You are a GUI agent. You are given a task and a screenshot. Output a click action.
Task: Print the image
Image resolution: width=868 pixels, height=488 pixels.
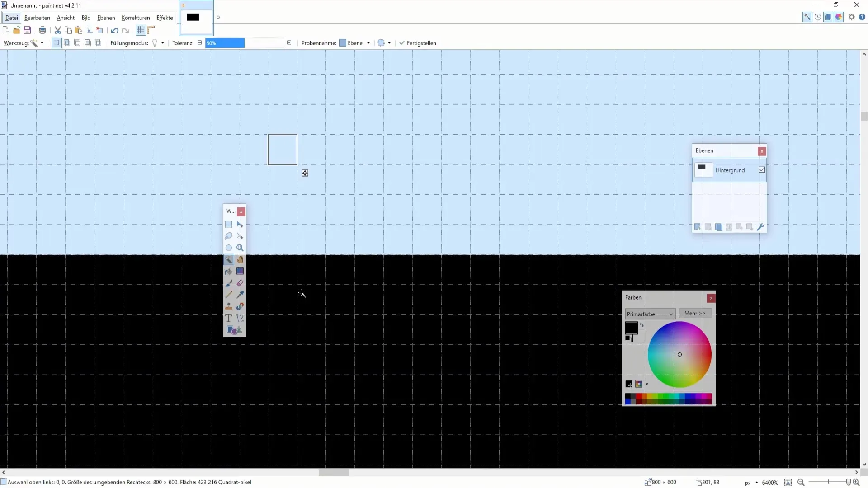[42, 30]
